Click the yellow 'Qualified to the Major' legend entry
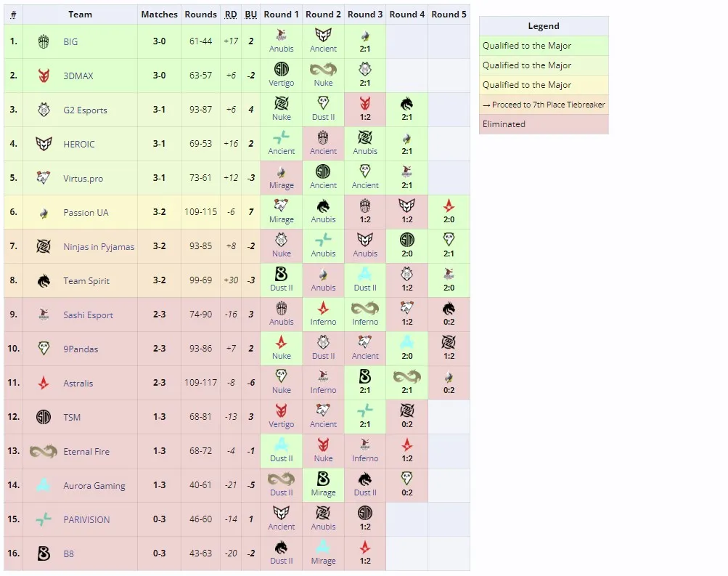This screenshot has height=576, width=728. coord(544,85)
